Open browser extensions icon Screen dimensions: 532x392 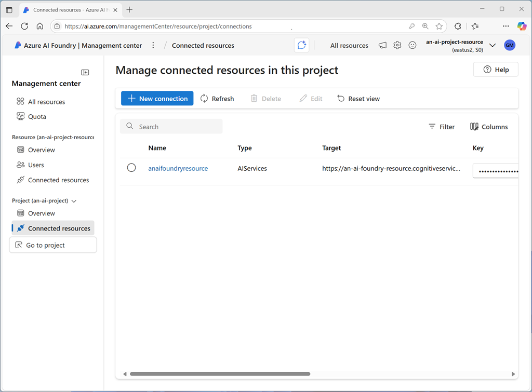click(x=458, y=26)
